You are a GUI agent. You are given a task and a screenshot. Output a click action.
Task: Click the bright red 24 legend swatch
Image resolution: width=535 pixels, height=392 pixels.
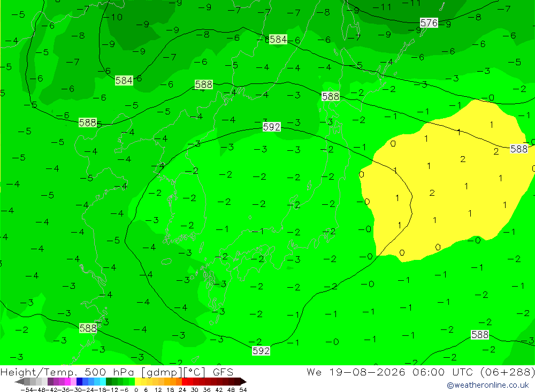point(185,382)
